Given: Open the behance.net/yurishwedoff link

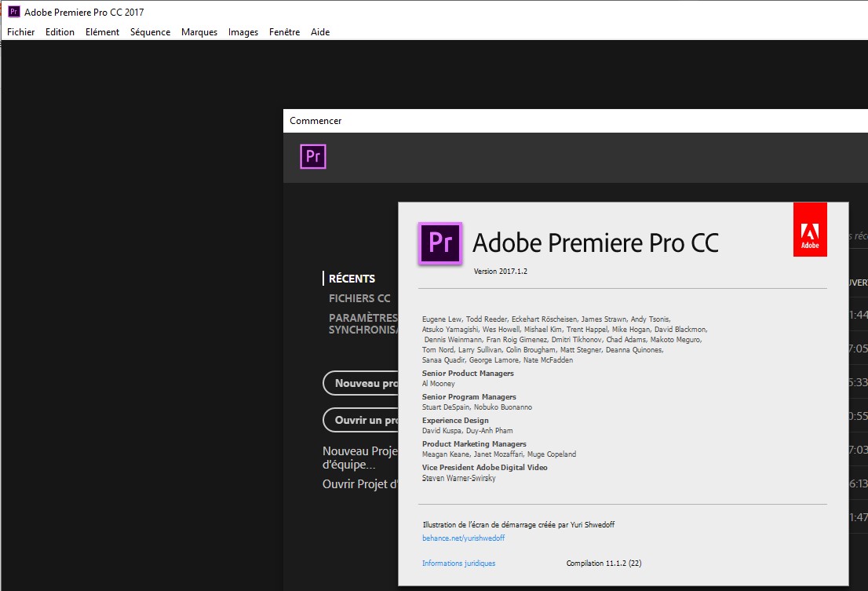Looking at the screenshot, I should (463, 538).
